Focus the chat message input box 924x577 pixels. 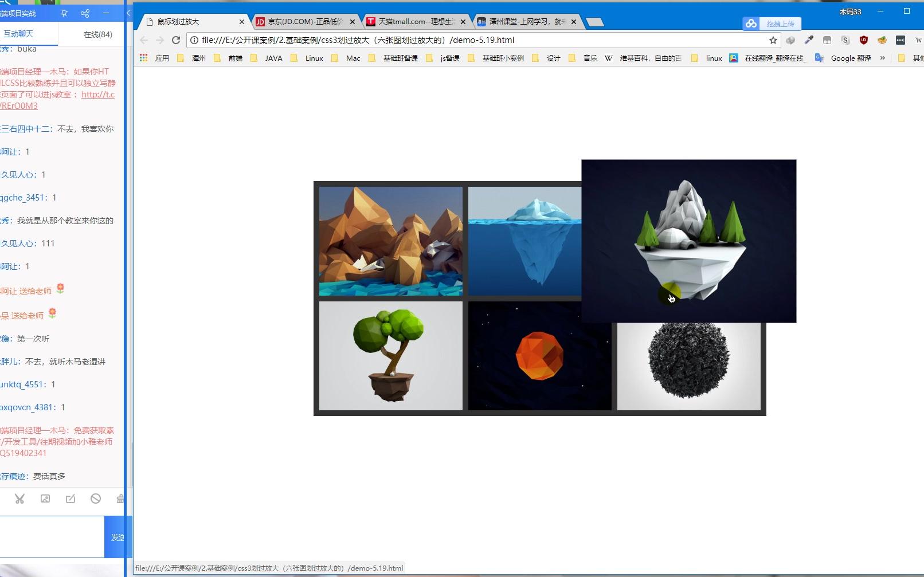[x=52, y=537]
